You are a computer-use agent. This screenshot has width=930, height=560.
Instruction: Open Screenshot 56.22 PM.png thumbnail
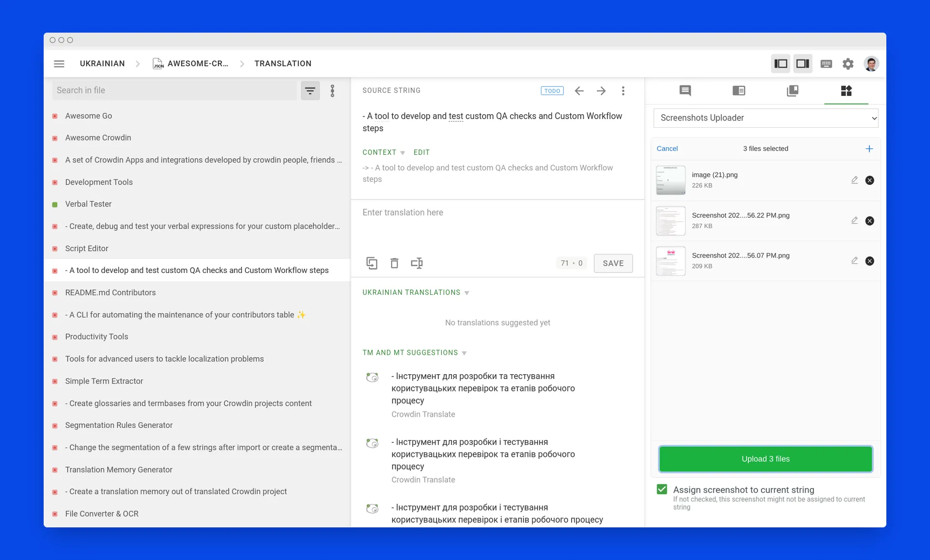pyautogui.click(x=670, y=221)
